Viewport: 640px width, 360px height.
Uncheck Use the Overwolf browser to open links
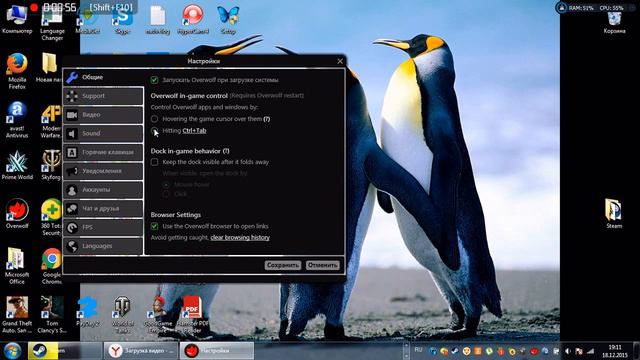pyautogui.click(x=154, y=226)
